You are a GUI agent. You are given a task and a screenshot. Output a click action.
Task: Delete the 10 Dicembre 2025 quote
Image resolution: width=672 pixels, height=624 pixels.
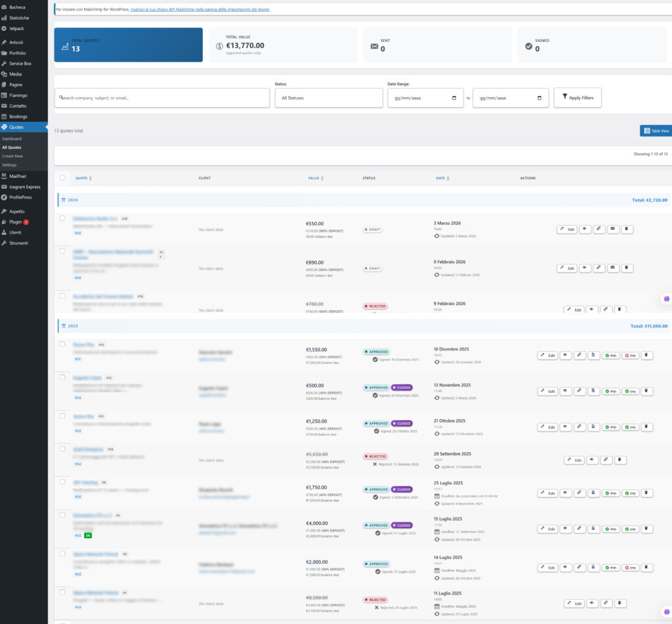(x=646, y=356)
